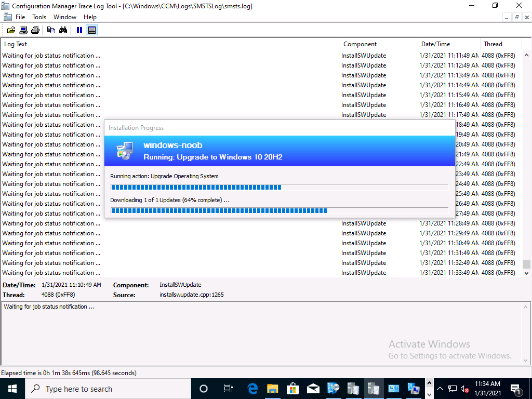Select the log row timestamped 11:13:49 AM

tap(262, 75)
